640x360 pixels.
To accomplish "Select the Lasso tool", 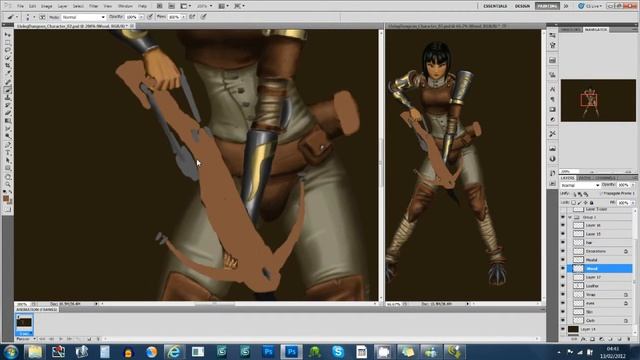I will (x=8, y=50).
